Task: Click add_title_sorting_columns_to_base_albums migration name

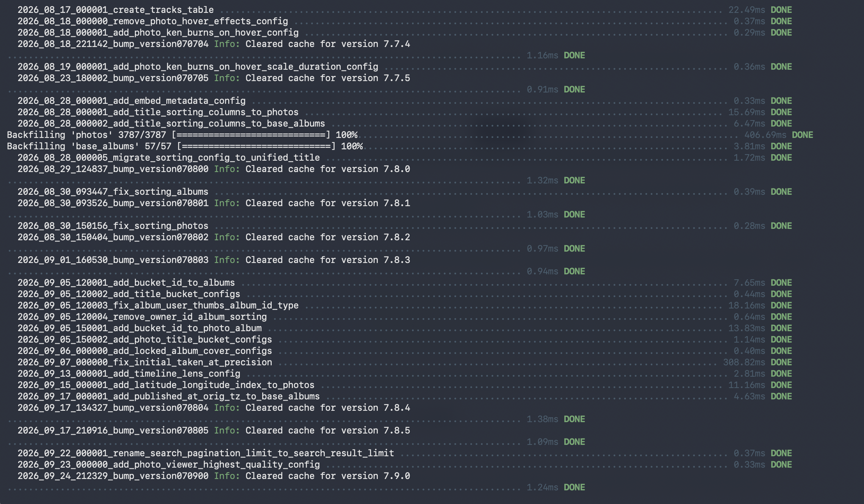Action: 171,124
